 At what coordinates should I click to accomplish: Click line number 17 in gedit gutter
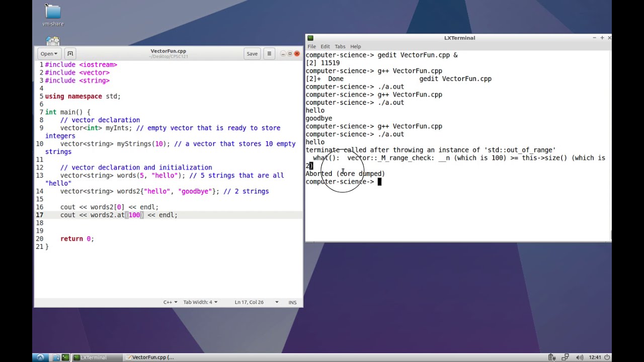tap(39, 215)
